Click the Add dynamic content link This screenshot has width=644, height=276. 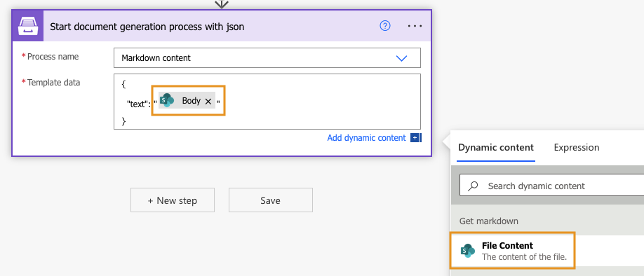[366, 138]
